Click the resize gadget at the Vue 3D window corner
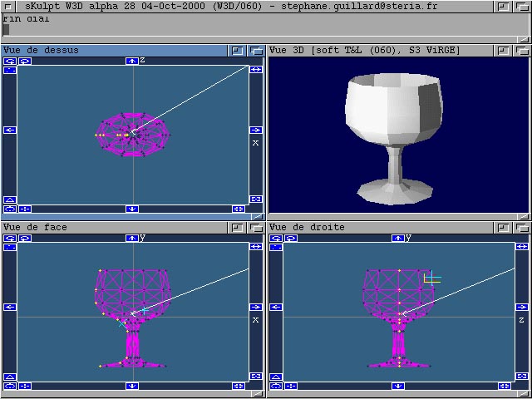Image resolution: width=532 pixels, height=399 pixels. pos(524,216)
